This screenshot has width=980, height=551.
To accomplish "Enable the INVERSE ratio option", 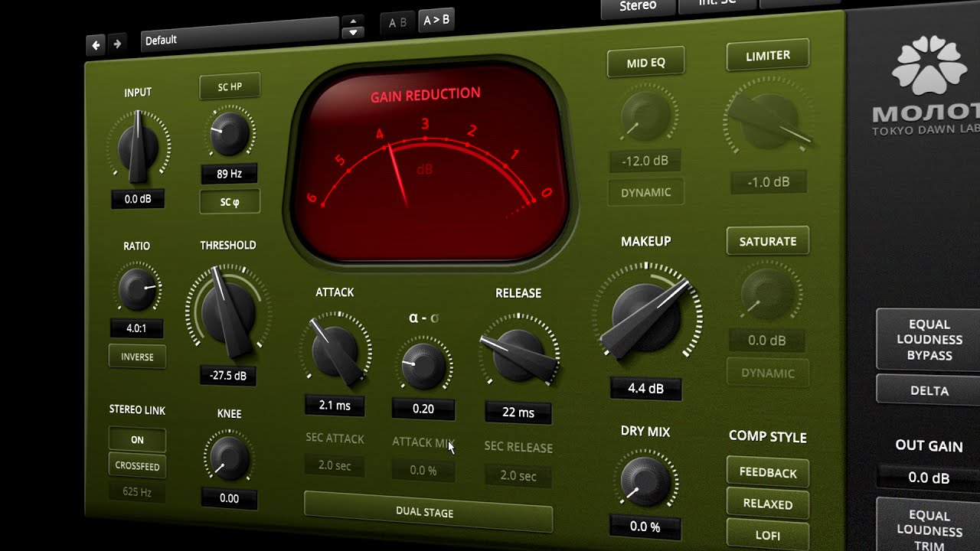I will pos(137,357).
